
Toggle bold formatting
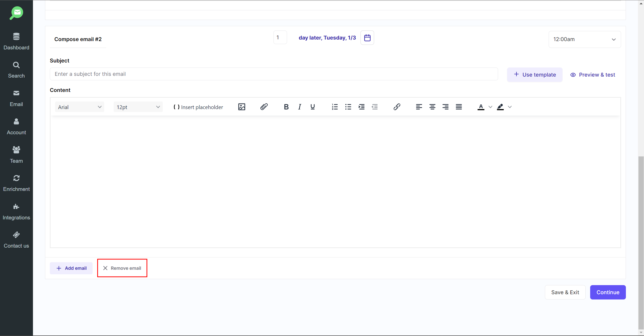click(286, 107)
